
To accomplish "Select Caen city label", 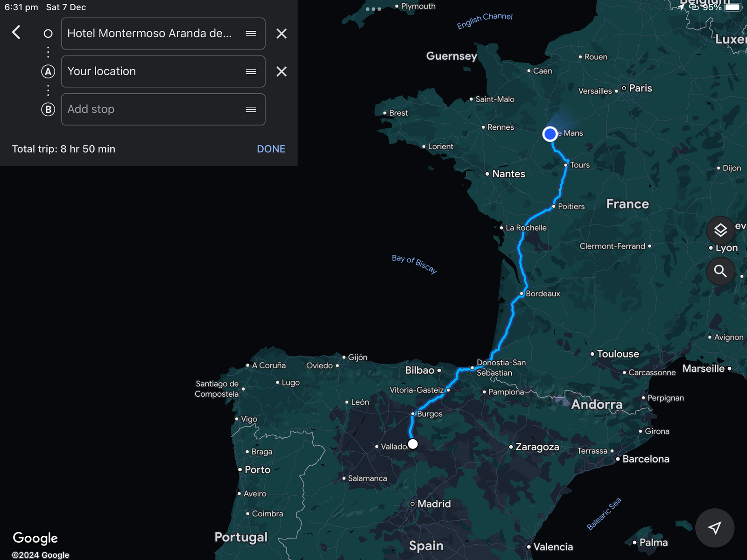I will (543, 71).
